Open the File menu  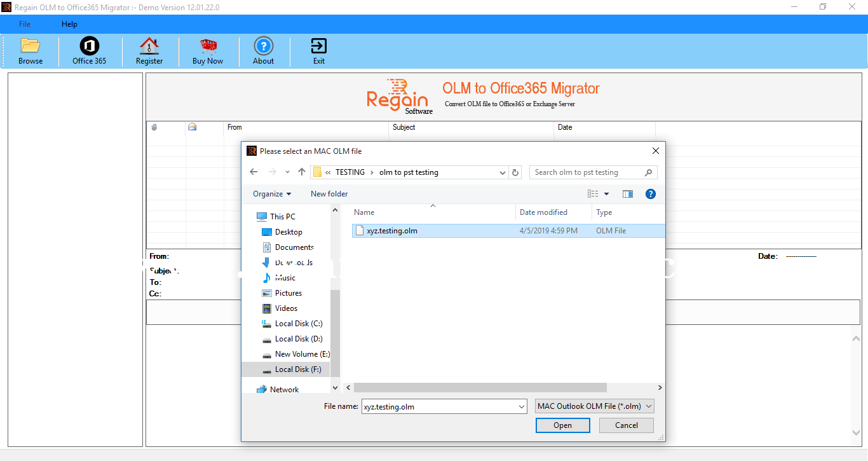(x=24, y=24)
